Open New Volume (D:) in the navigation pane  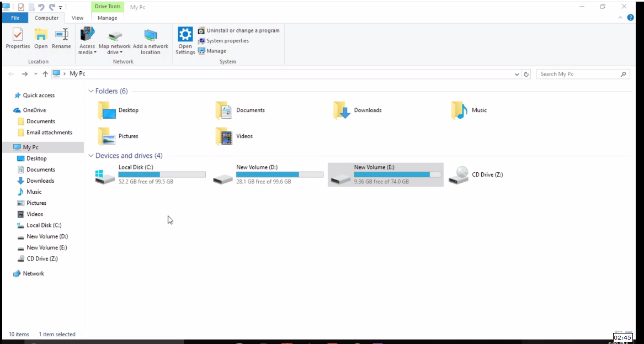(x=42, y=236)
